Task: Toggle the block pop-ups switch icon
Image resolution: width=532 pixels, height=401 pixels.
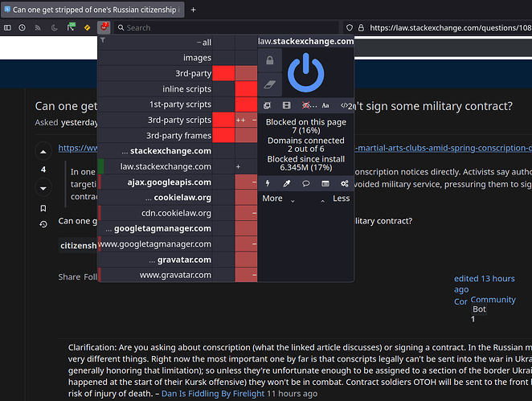Action: click(267, 105)
